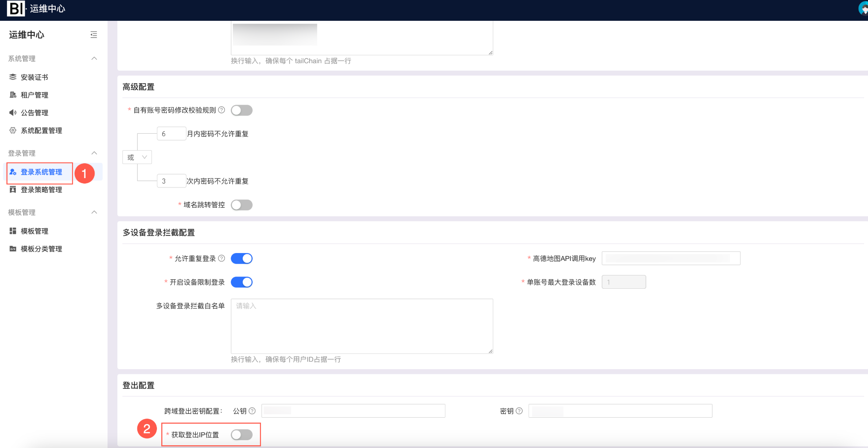Go to 模板分类管理 page
The width and height of the screenshot is (868, 448).
point(41,249)
